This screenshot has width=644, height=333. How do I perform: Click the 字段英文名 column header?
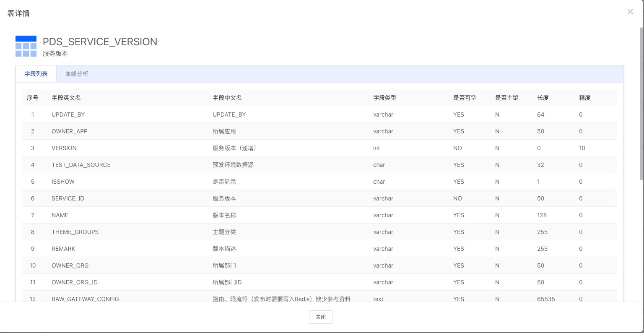pos(66,98)
